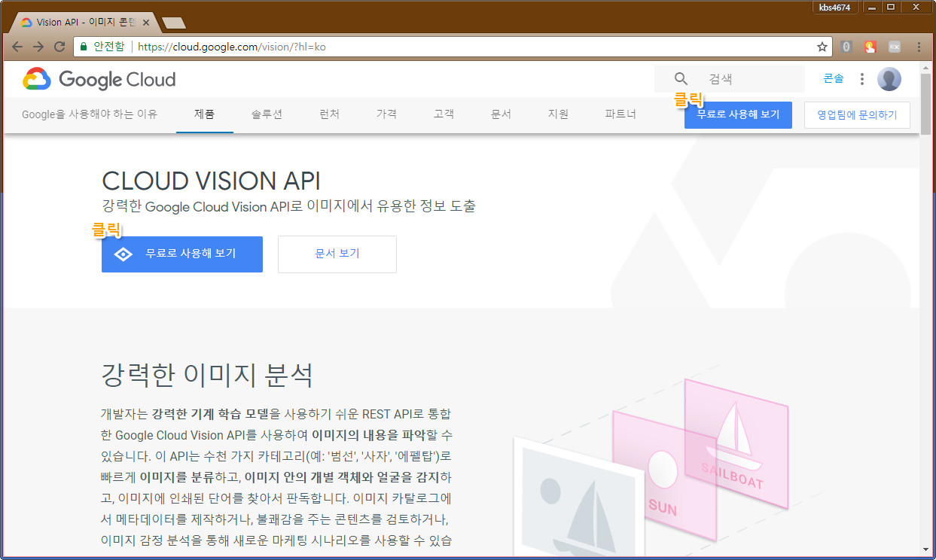936x560 pixels.
Task: View site security padlock info
Action: [x=84, y=47]
